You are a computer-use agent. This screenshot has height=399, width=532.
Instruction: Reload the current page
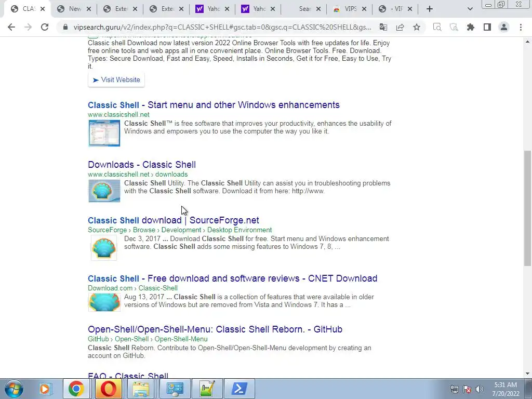click(x=45, y=27)
